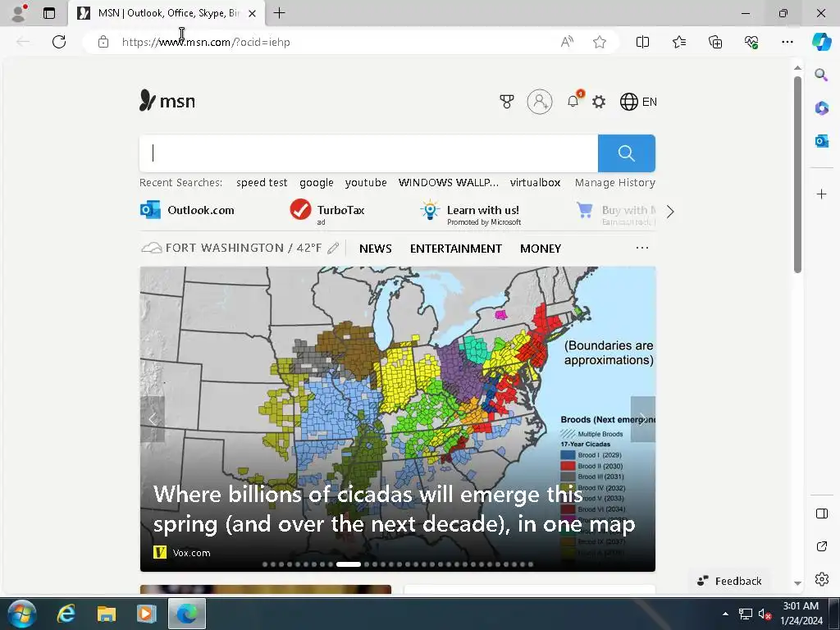Activate Read aloud icon in address bar
Viewport: 840px width, 630px height.
pos(567,42)
